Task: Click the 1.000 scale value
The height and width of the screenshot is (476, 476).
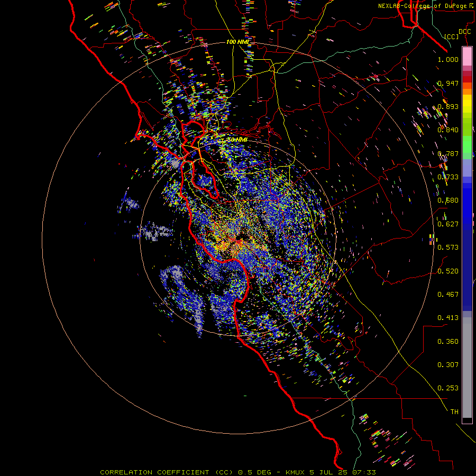Action: 448,59
